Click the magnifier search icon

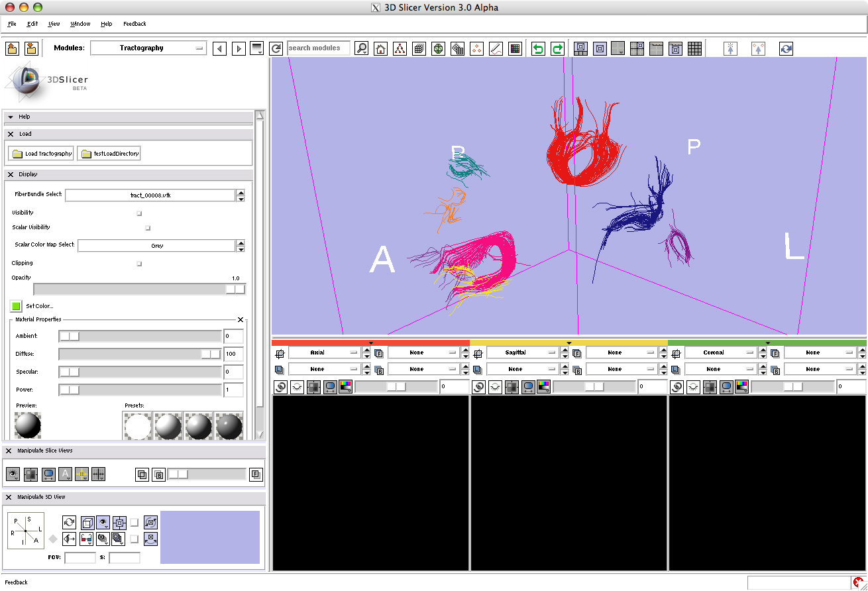click(x=361, y=48)
